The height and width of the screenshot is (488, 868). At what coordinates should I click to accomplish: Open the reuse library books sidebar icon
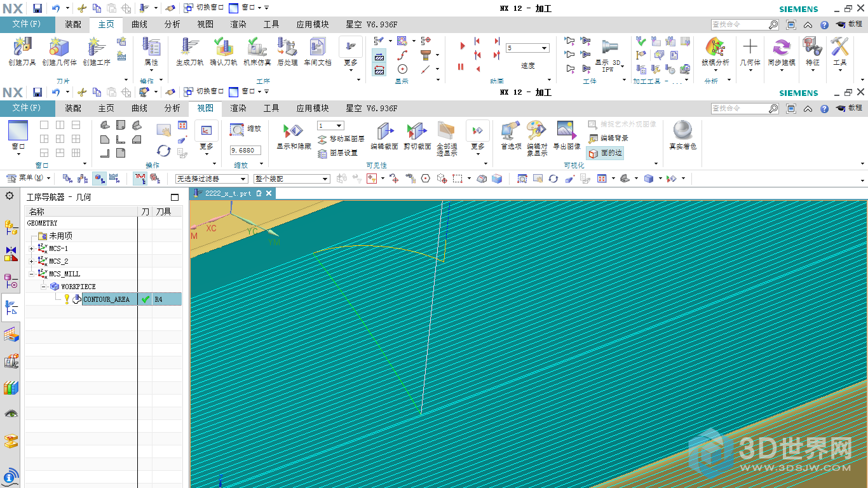click(x=11, y=388)
